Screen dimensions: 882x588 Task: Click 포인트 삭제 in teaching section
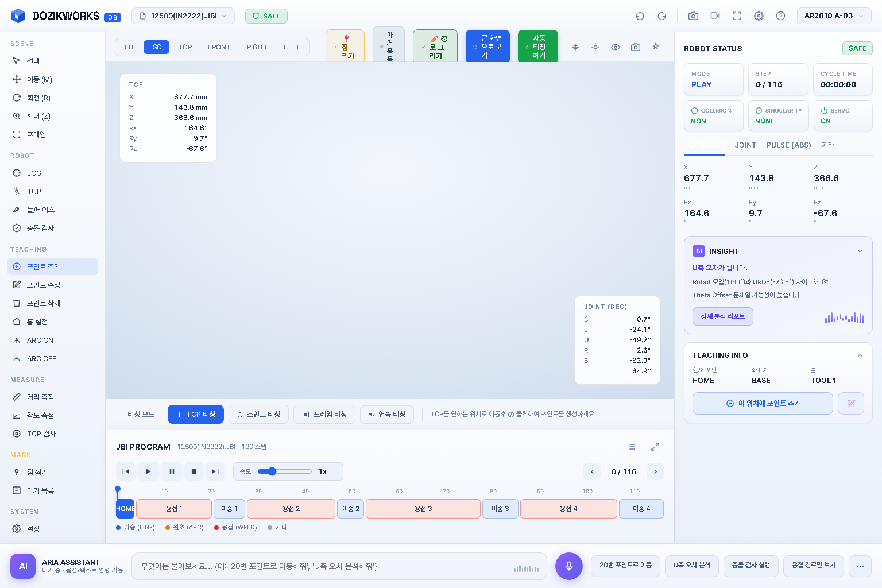(52, 303)
